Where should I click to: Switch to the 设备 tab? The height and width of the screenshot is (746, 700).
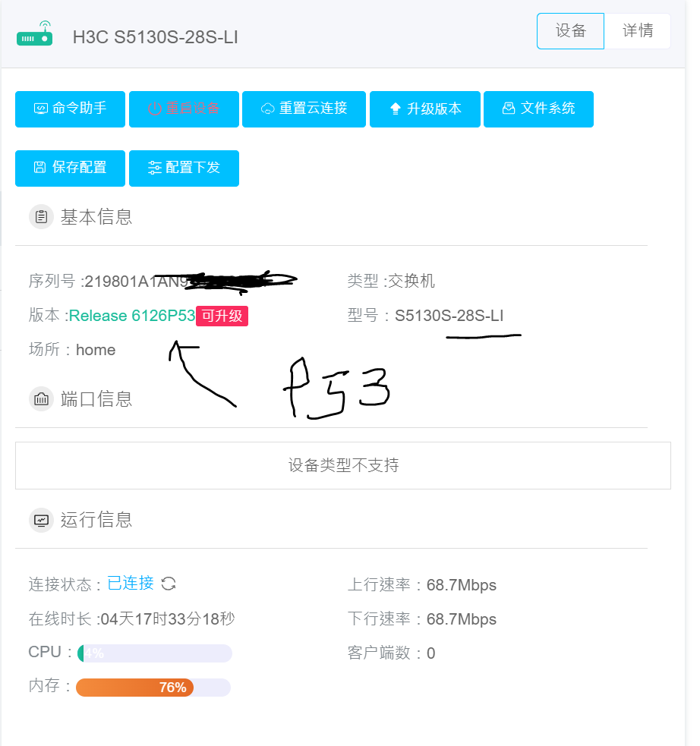click(570, 31)
